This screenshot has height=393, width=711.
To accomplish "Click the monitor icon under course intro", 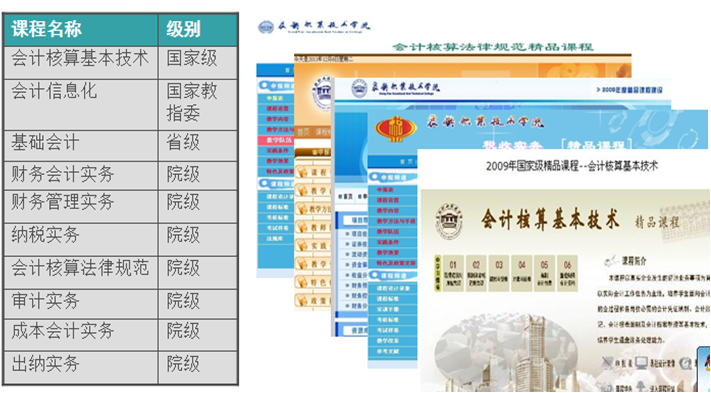I will coord(641,362).
